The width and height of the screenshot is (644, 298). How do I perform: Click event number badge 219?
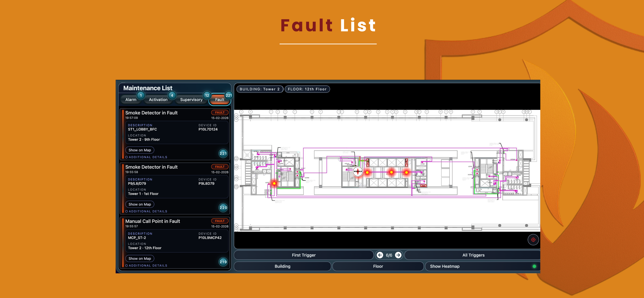[223, 262]
